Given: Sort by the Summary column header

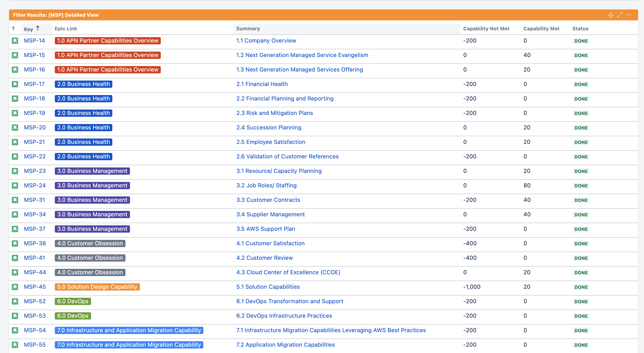Looking at the screenshot, I should click(x=248, y=29).
